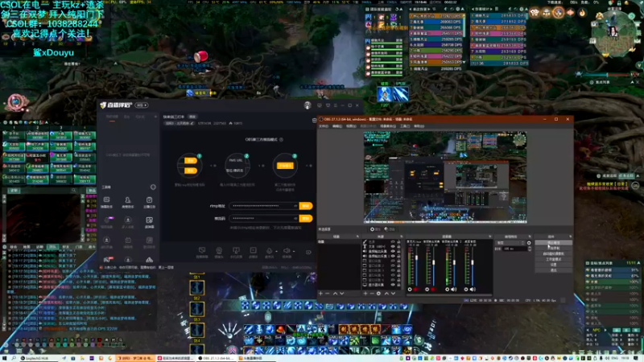Image resolution: width=644 pixels, height=362 pixels.
Task: Expand the microphone options arrow in companion
Action: click(276, 251)
